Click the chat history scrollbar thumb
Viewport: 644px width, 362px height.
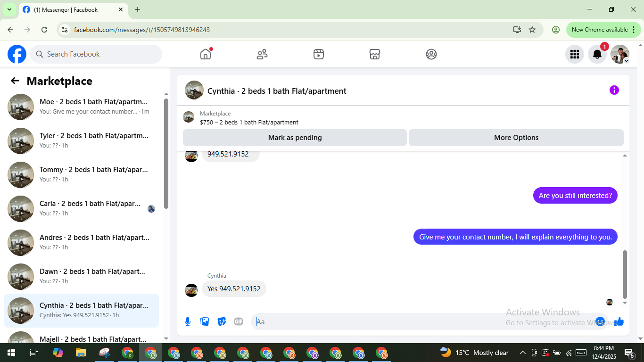tap(625, 274)
